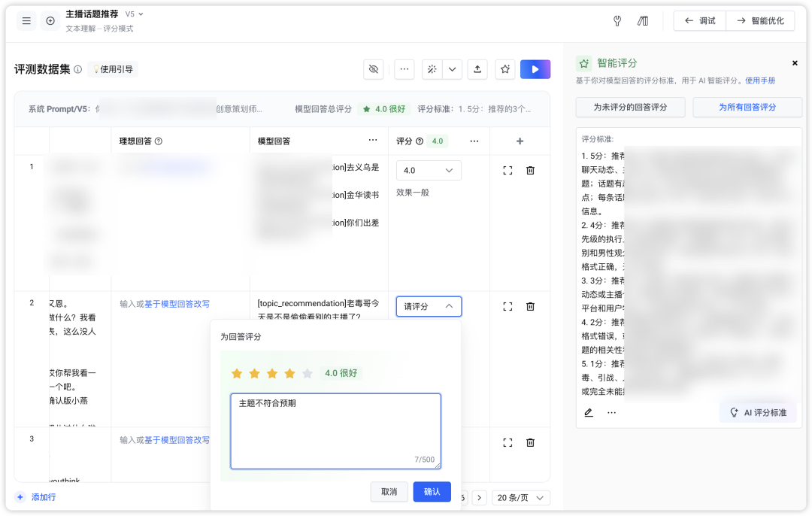This screenshot has width=812, height=516.
Task: Click the star scoring icon in toolbar
Action: pos(506,69)
